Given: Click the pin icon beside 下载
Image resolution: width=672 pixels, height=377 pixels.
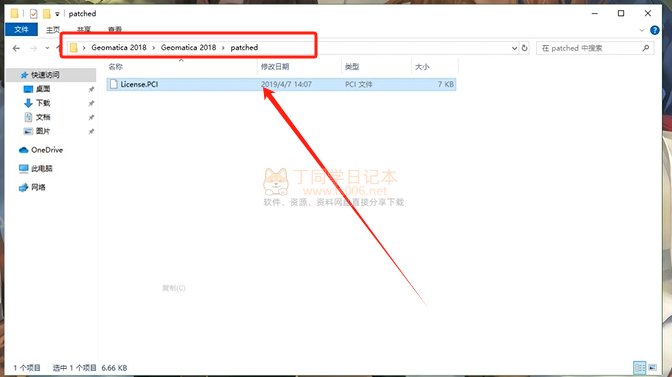Looking at the screenshot, I should [91, 103].
